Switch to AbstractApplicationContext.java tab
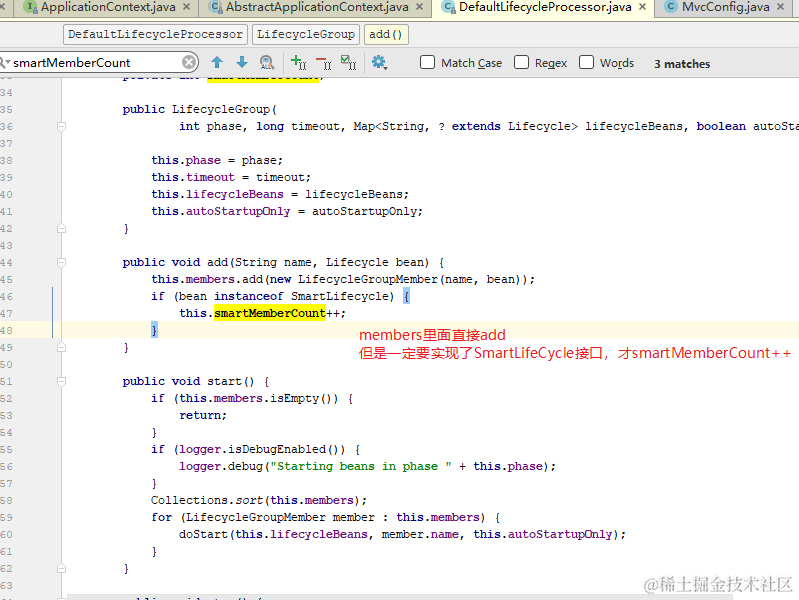The height and width of the screenshot is (600, 799). [x=316, y=7]
